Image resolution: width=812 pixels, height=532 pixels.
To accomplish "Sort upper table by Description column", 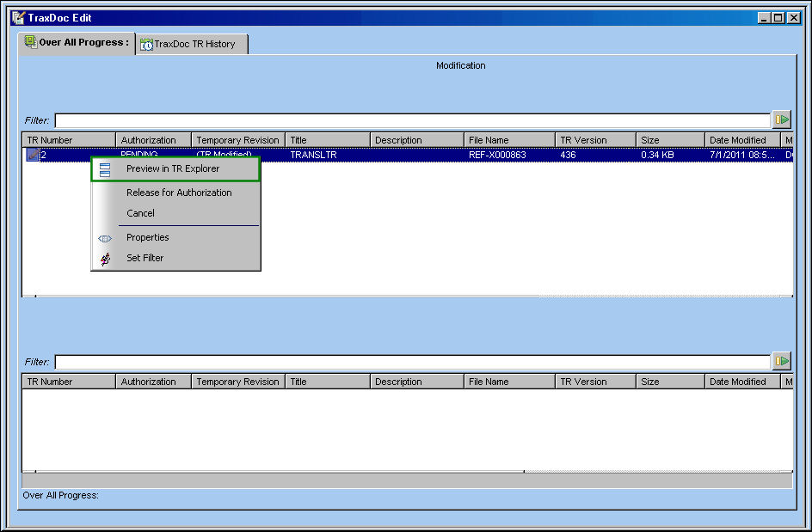I will [x=417, y=140].
